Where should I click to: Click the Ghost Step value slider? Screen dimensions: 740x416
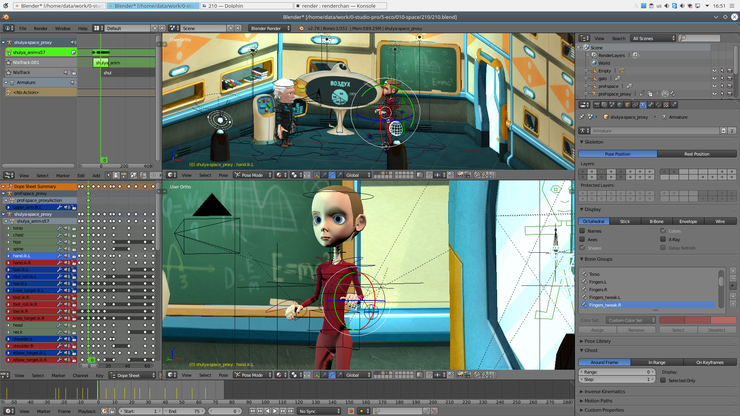617,380
